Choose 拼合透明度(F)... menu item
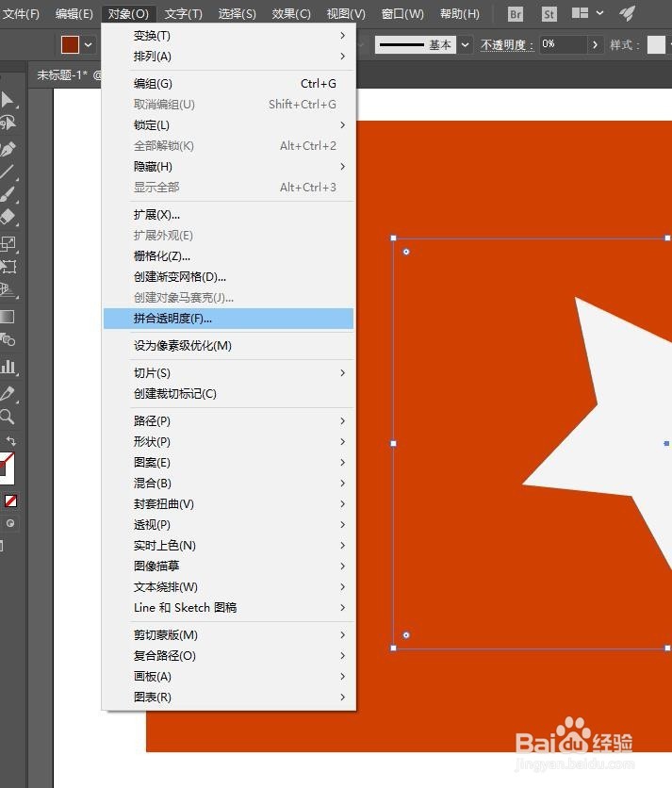The height and width of the screenshot is (788, 672). [x=229, y=318]
